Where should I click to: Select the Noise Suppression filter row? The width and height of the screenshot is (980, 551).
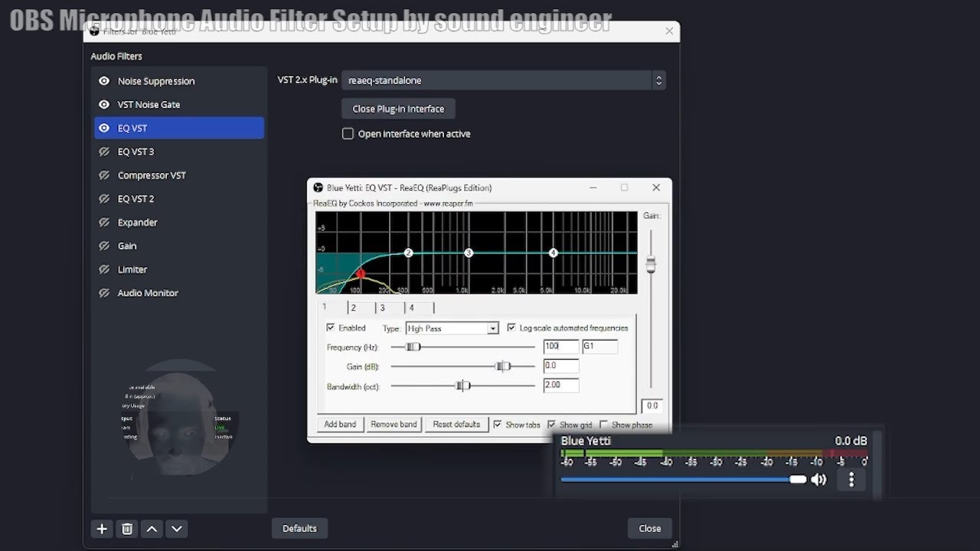coord(179,81)
